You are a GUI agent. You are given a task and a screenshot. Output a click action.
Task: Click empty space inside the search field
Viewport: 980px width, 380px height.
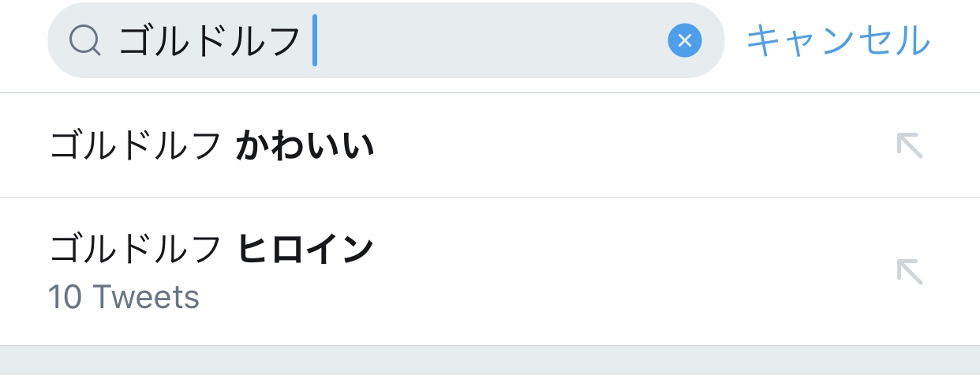pyautogui.click(x=489, y=40)
